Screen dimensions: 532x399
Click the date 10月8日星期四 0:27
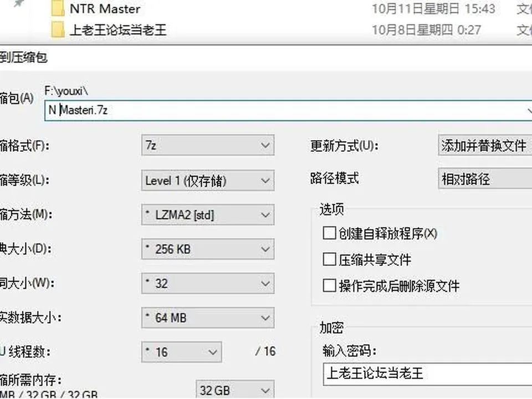(x=427, y=30)
